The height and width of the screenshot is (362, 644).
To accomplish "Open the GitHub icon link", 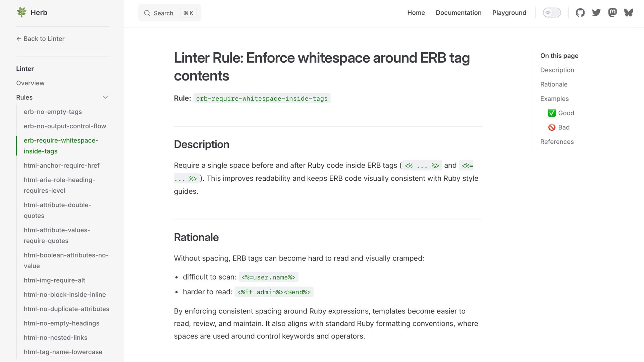I will 580,13.
